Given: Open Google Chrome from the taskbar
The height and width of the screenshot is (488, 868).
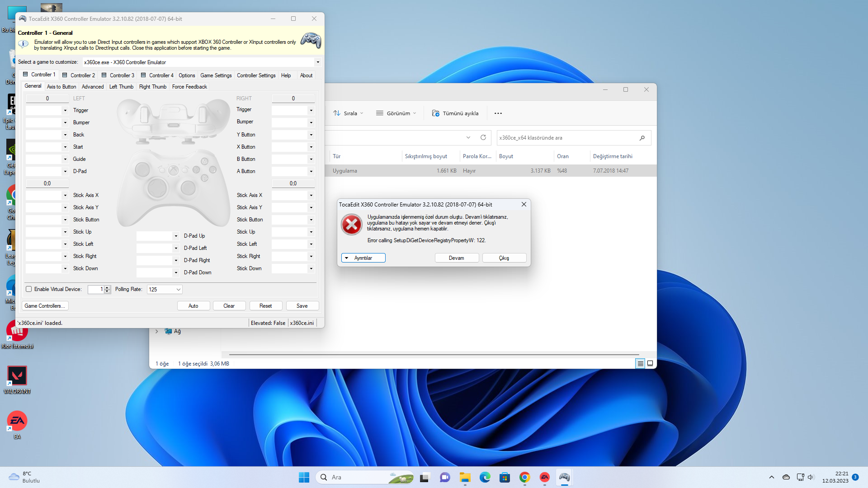Looking at the screenshot, I should pos(524,477).
